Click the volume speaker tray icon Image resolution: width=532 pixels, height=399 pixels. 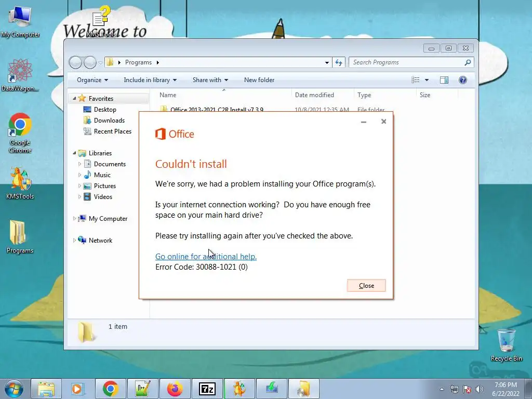coord(479,389)
